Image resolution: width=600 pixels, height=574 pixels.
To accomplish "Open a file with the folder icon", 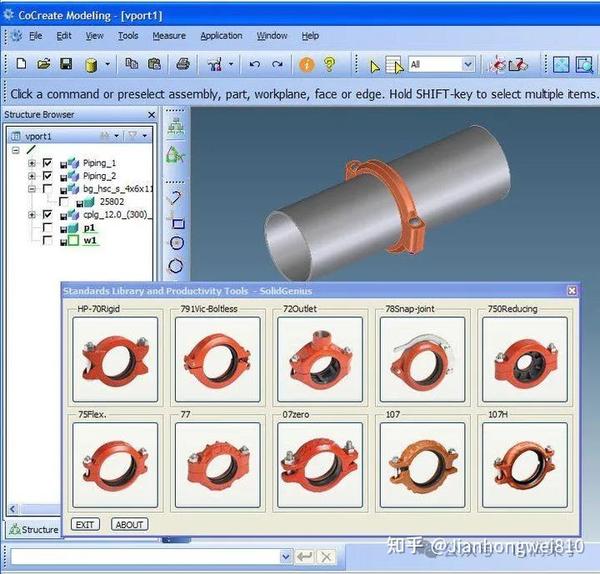I will pos(44,64).
